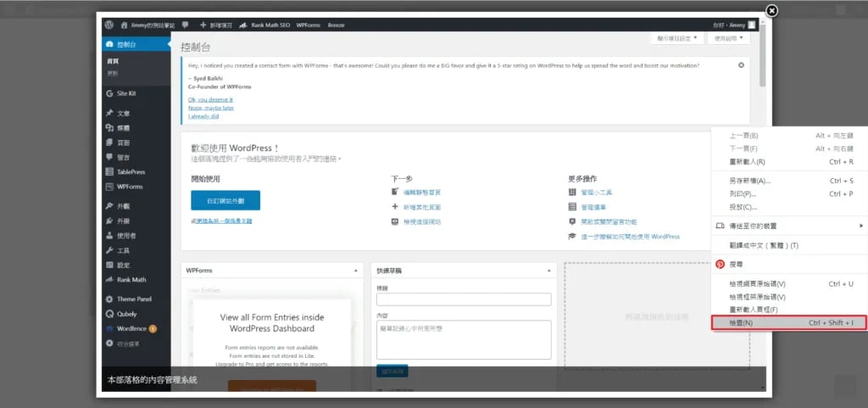Screen dimensions: 868x408
Task: Open the 留言 comments sidebar menu
Action: 136,157
